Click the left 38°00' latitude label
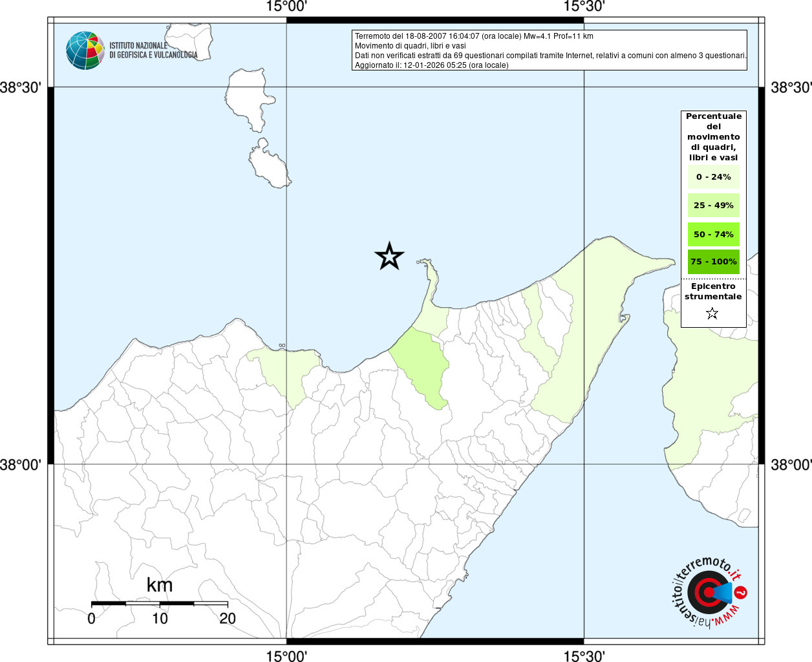Screen dimensions: 812x662 21,464
